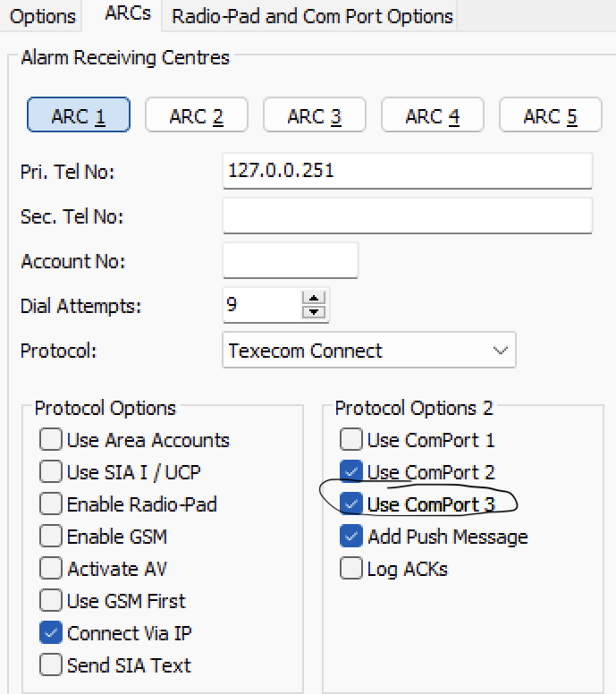Decrease Dial Attempts with down arrow
Viewport: 616px width, 694px height.
[313, 312]
